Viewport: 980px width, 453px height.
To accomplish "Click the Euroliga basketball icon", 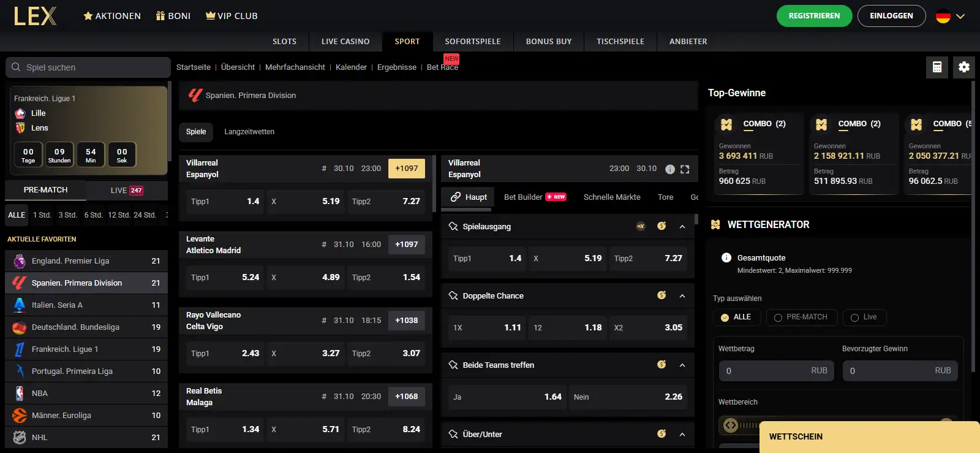I will [x=20, y=415].
